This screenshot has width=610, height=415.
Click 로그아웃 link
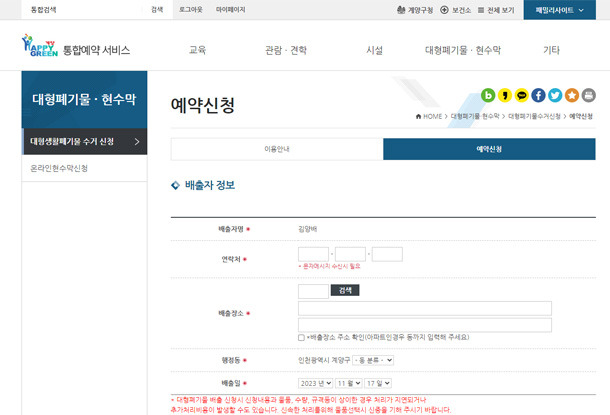click(191, 10)
